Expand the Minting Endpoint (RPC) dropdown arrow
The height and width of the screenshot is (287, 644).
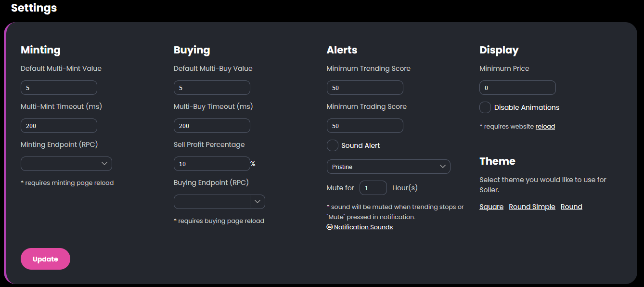[x=104, y=164]
